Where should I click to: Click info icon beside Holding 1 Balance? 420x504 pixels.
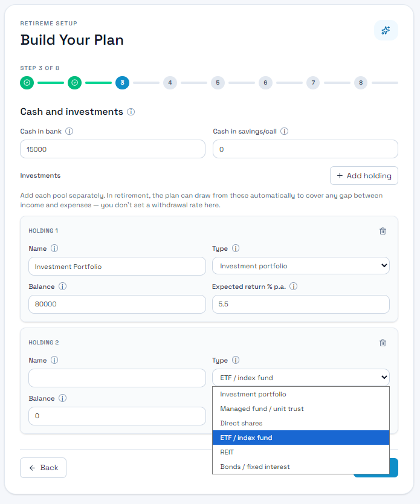pos(62,286)
